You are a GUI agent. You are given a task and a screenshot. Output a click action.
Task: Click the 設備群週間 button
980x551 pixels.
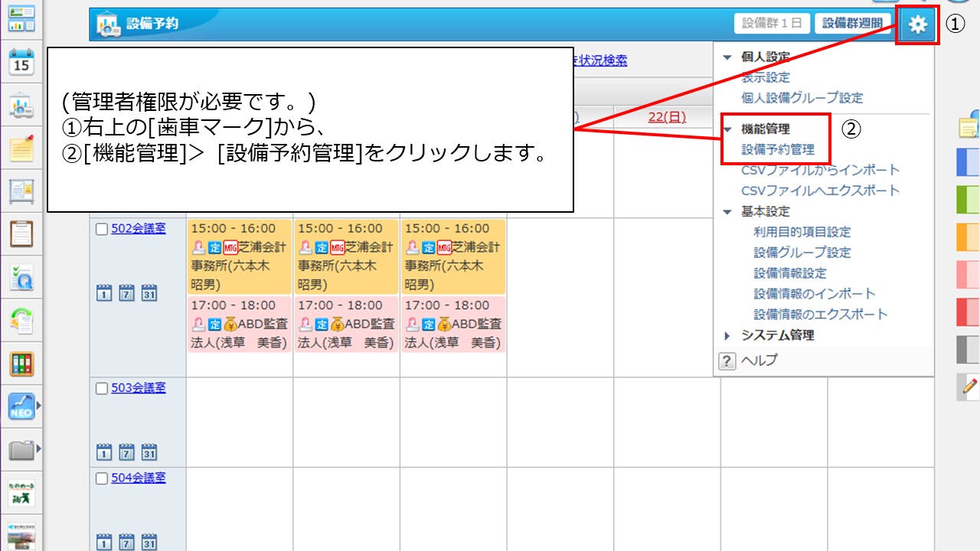point(852,24)
